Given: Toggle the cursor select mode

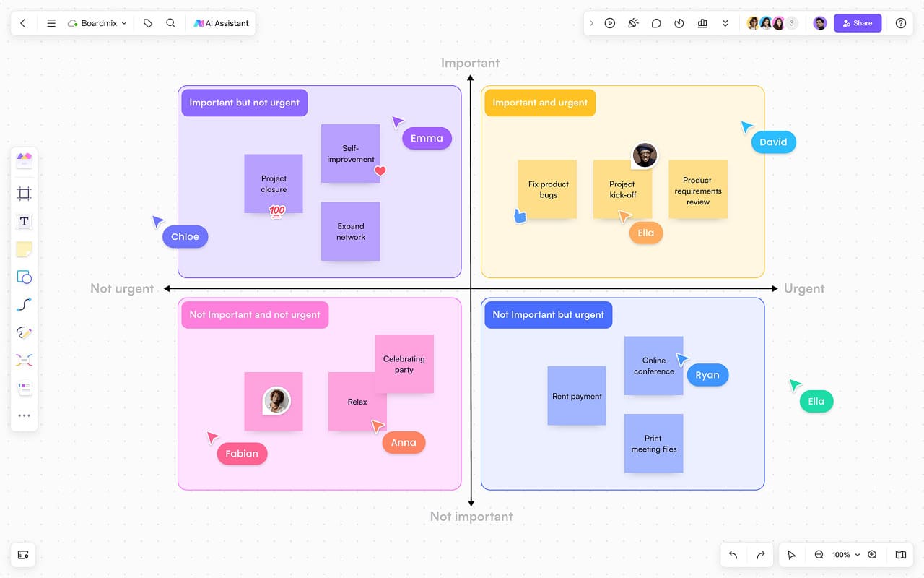Looking at the screenshot, I should click(x=792, y=555).
